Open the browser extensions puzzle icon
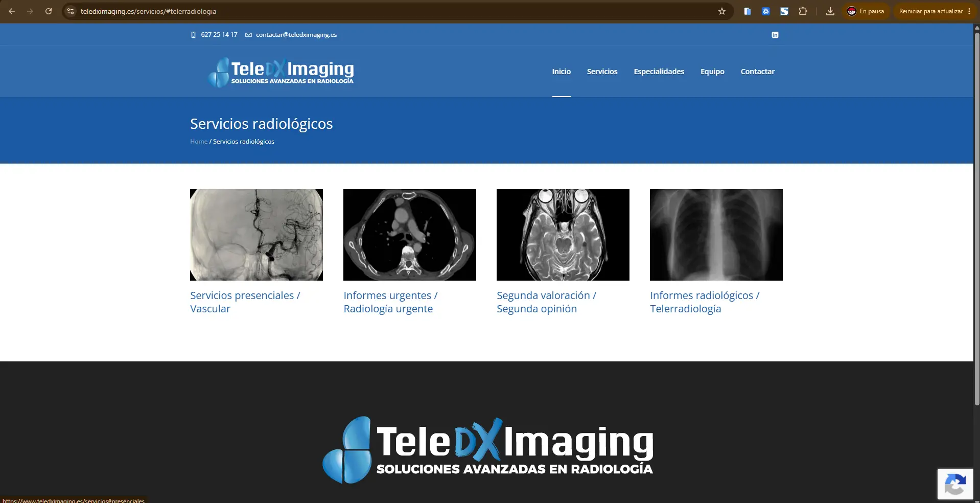Image resolution: width=980 pixels, height=503 pixels. (x=803, y=11)
